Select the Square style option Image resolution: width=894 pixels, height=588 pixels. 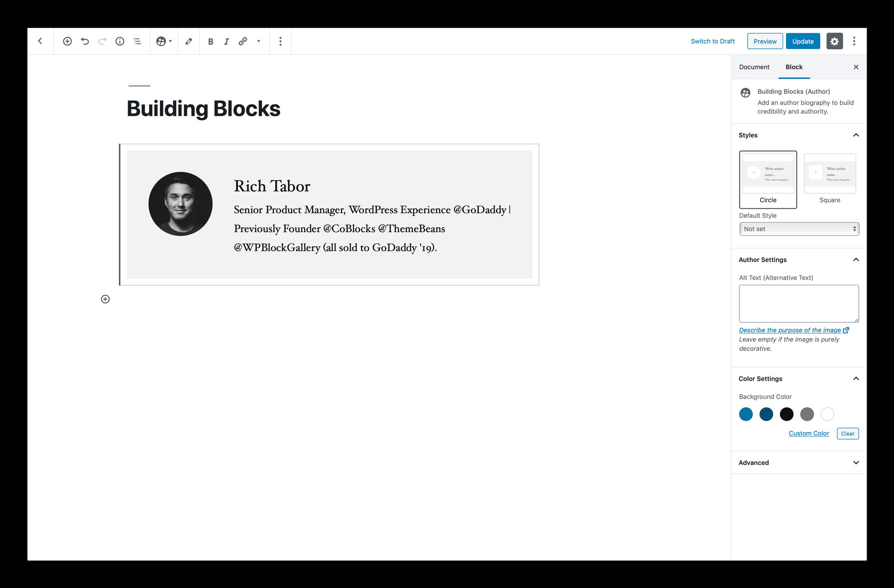coord(830,179)
